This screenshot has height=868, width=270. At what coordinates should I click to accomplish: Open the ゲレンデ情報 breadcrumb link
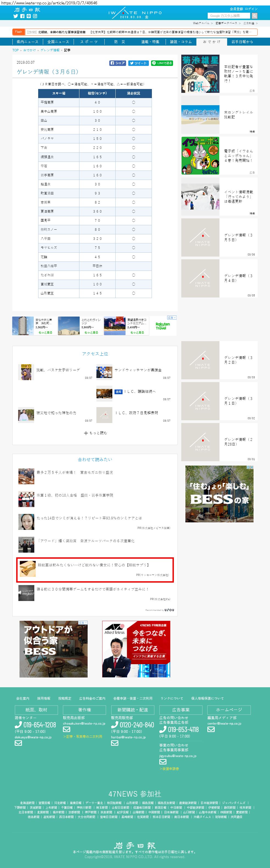pyautogui.click(x=50, y=50)
